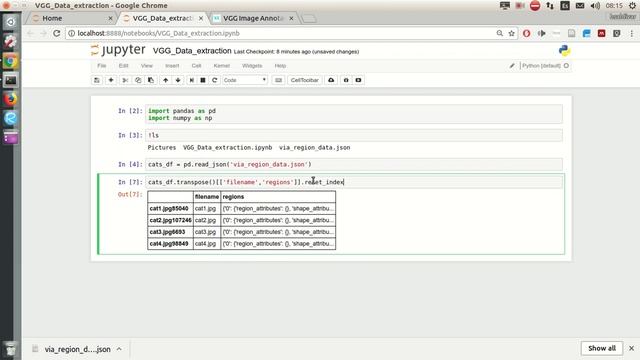Switch to the Home browser tab
The width and height of the screenshot is (640, 360).
[x=69, y=18]
